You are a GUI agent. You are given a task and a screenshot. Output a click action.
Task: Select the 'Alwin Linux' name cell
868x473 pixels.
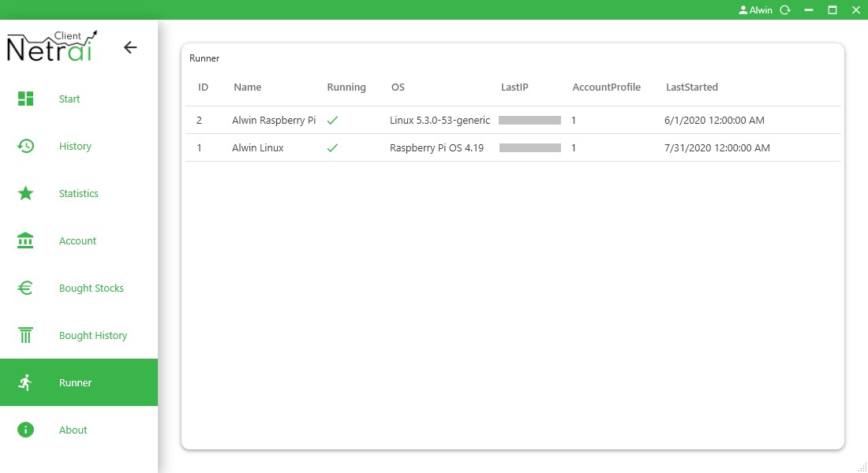258,147
